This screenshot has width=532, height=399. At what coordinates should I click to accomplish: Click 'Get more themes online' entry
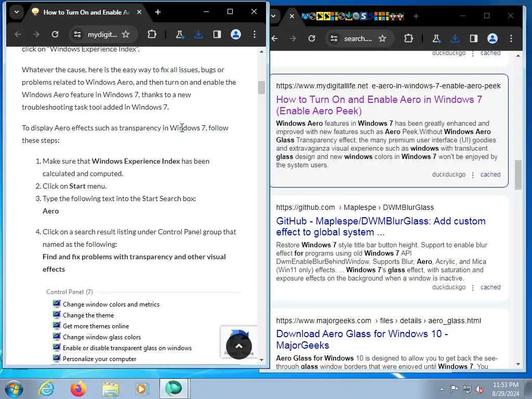(x=96, y=326)
